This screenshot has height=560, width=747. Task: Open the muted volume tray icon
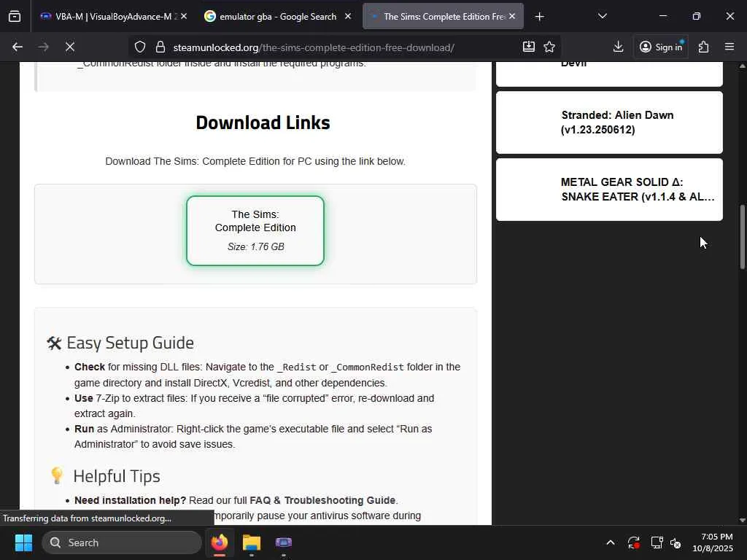tap(676, 542)
